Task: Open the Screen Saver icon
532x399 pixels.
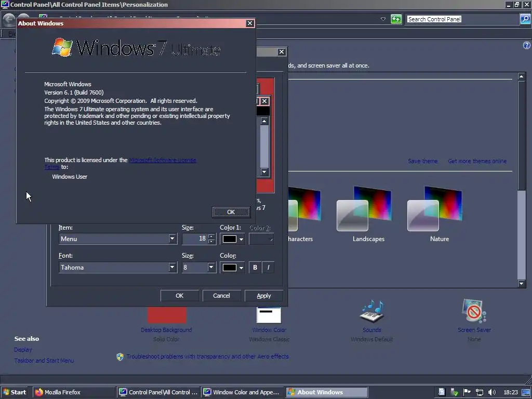Action: pyautogui.click(x=474, y=311)
